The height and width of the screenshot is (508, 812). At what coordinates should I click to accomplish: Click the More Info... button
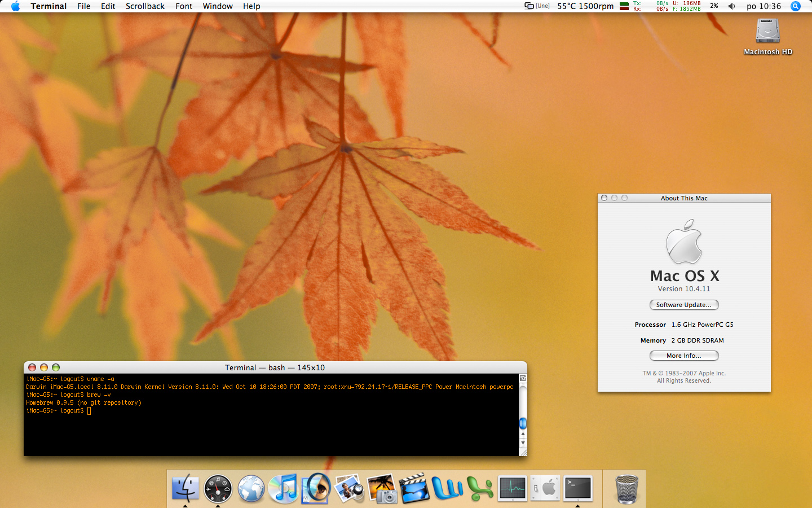point(684,356)
